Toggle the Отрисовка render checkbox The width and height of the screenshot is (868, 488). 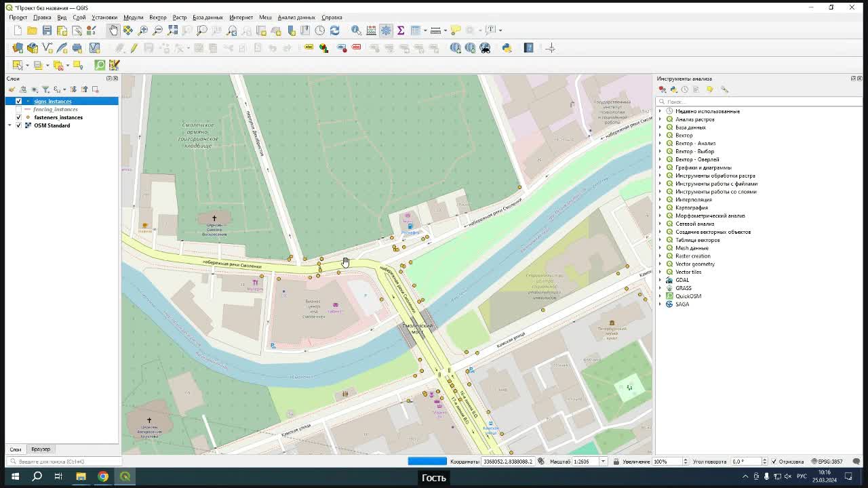pos(774,462)
